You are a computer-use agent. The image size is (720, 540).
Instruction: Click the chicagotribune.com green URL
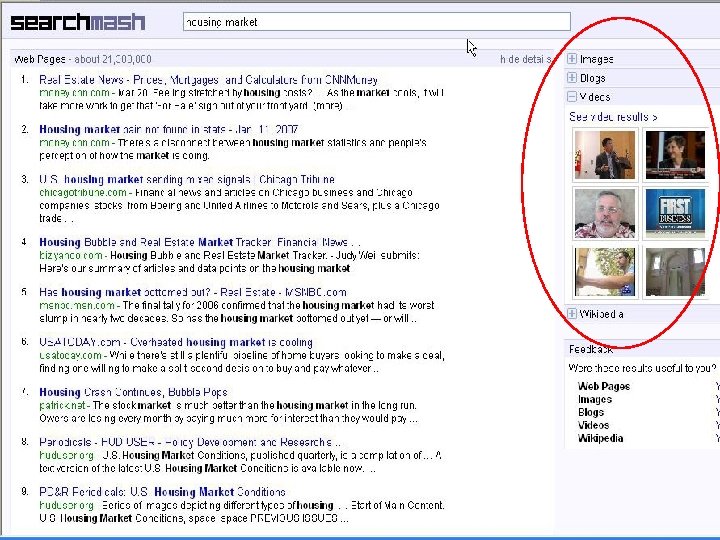pyautogui.click(x=83, y=192)
